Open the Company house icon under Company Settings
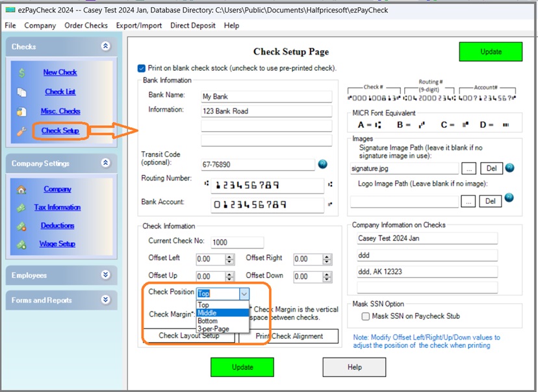 22,189
